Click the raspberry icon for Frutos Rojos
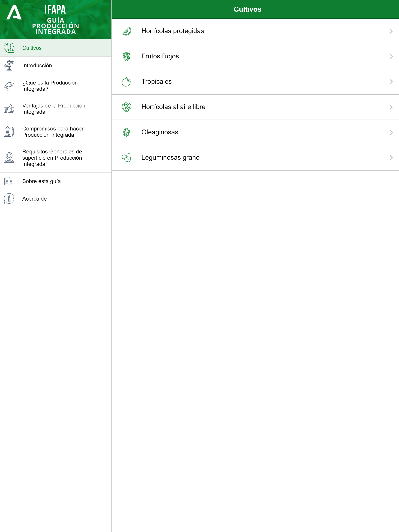 [127, 56]
